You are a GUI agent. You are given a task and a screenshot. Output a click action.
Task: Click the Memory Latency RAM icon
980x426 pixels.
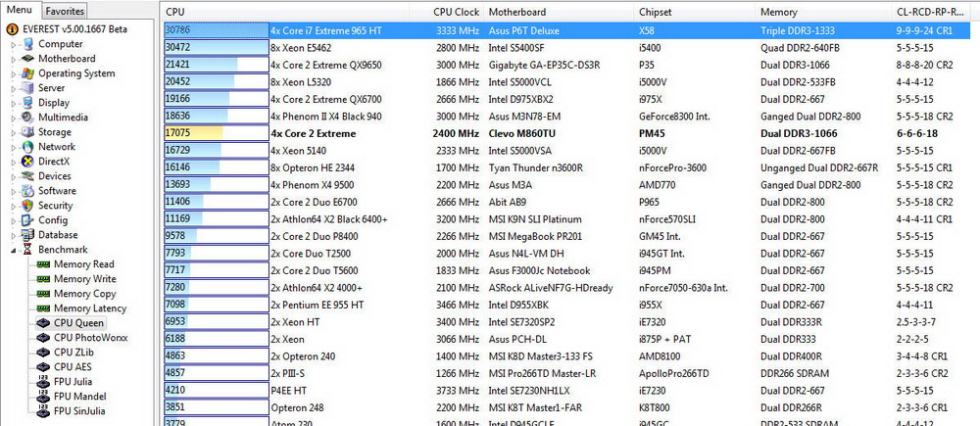tap(43, 308)
